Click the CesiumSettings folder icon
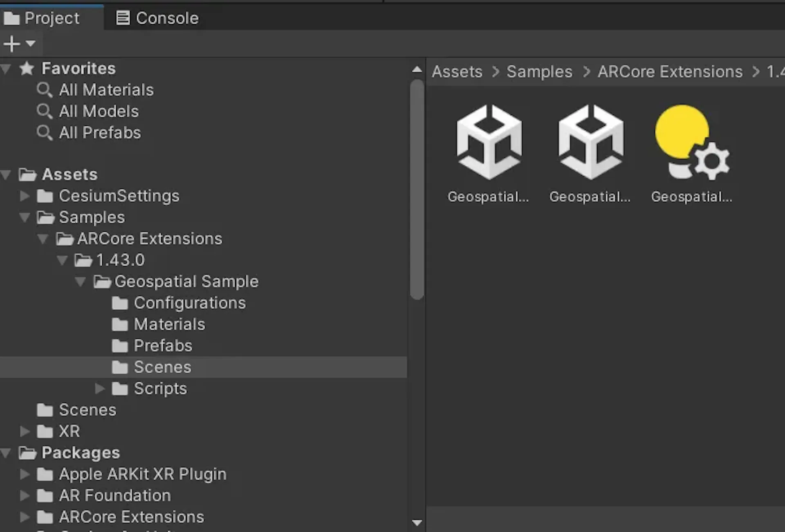 tap(45, 196)
